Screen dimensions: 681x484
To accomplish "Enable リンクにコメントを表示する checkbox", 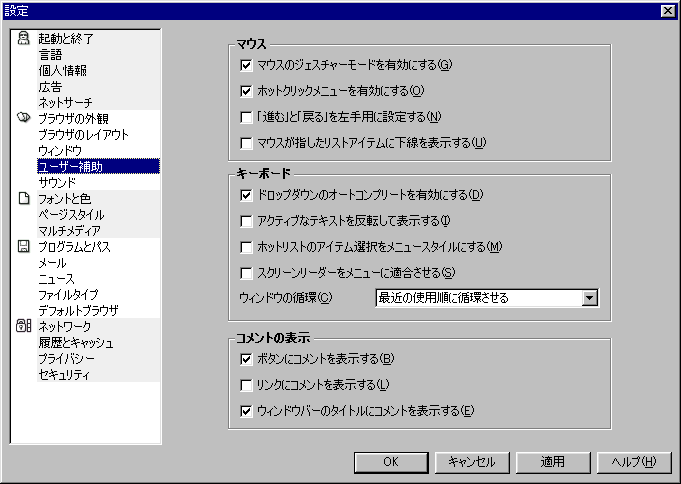I will [246, 385].
